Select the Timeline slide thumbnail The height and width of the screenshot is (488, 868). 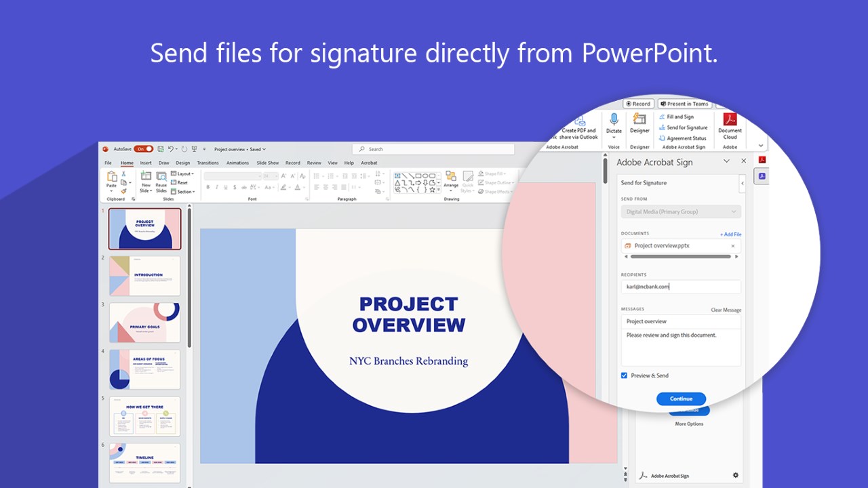tap(144, 463)
